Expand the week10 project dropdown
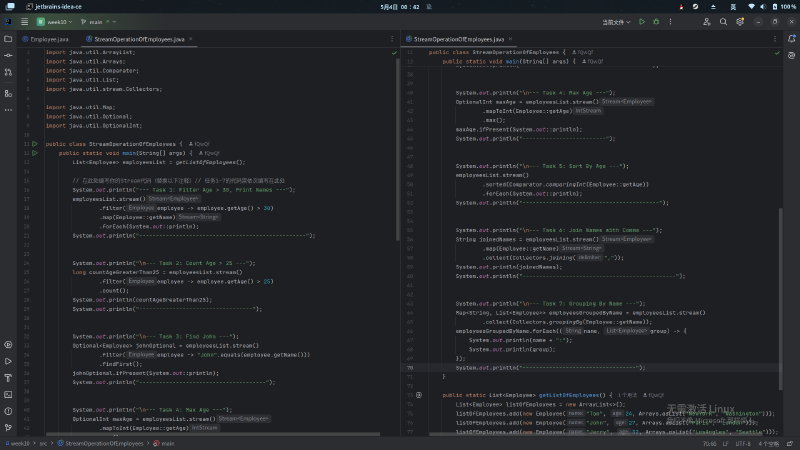 click(x=55, y=22)
